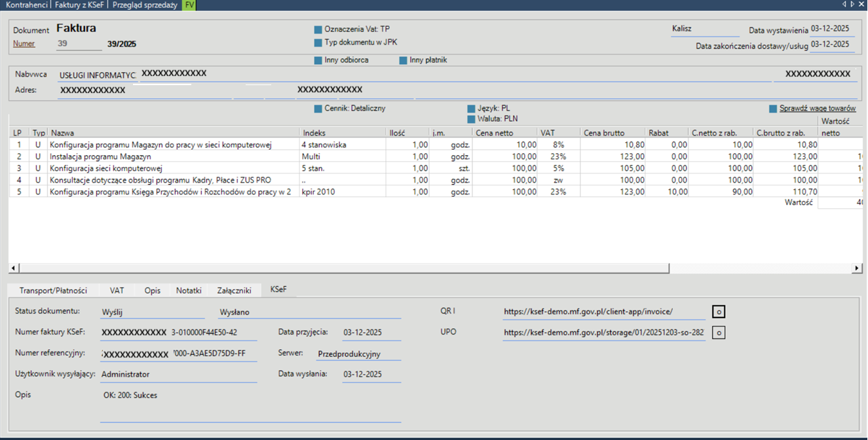Click the Cennik: Detaliczny square icon

[x=318, y=109]
